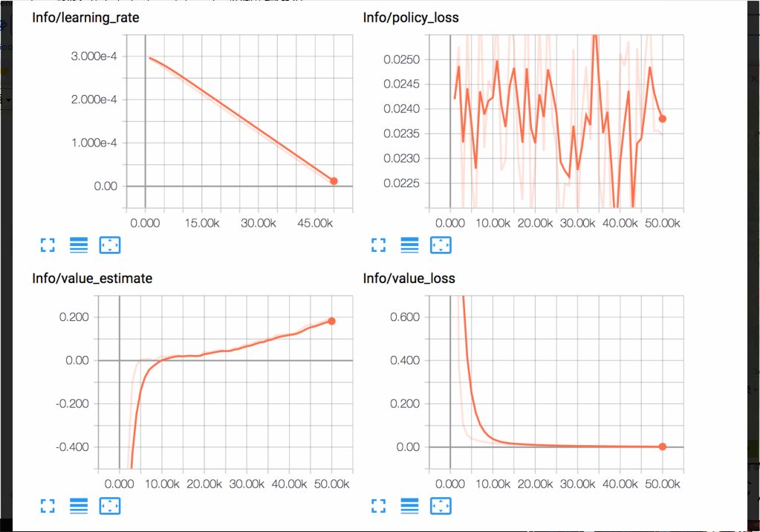Open fullscreen view of policy_loss chart
The height and width of the screenshot is (532, 760).
[378, 245]
